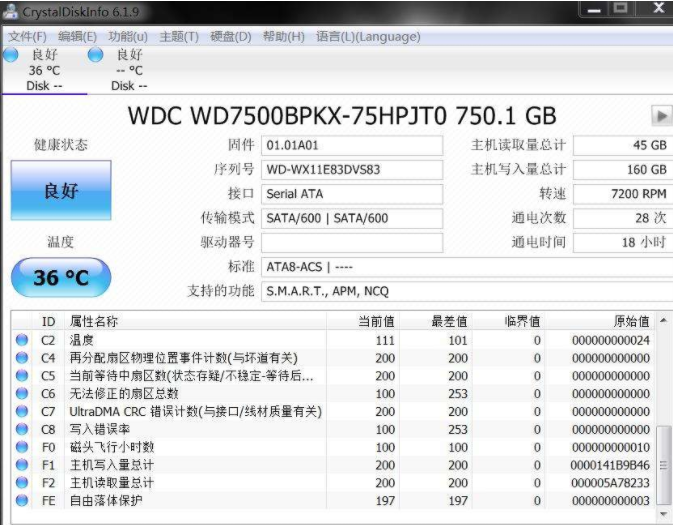The width and height of the screenshot is (673, 525).
Task: Click the SMART list scrollbar down arrow
Action: 664,514
